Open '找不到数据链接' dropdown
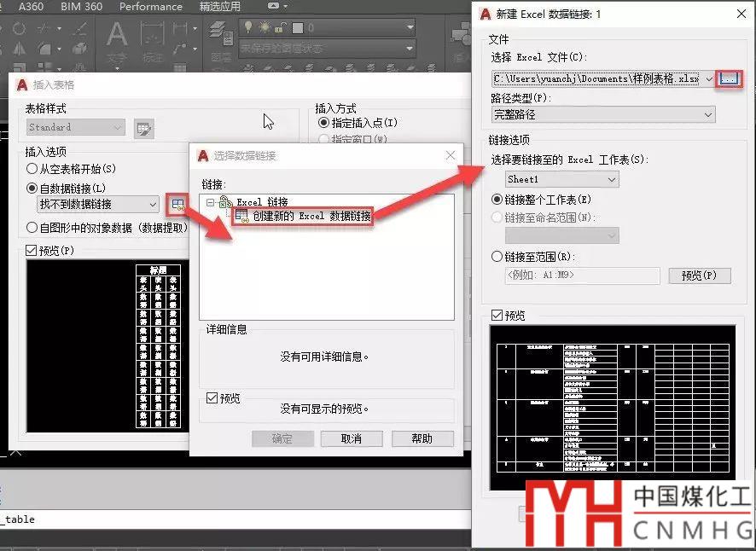756x551 pixels. [98, 205]
